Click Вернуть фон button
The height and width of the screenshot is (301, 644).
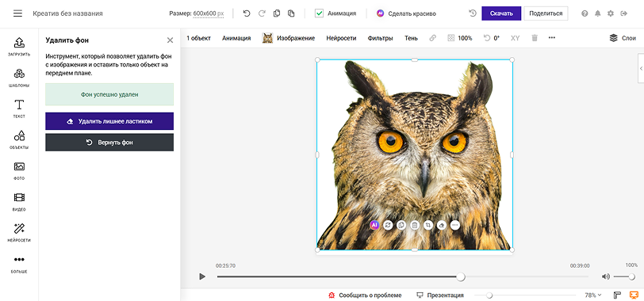click(109, 143)
